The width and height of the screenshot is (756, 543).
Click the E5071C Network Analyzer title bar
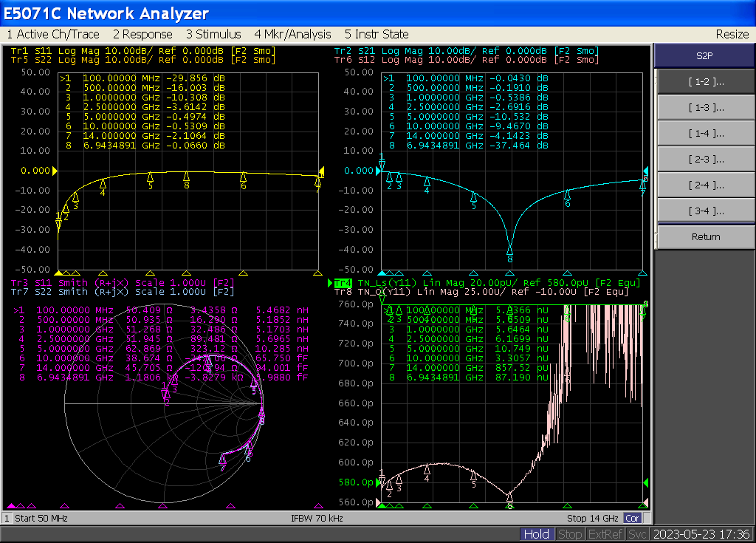[378, 13]
